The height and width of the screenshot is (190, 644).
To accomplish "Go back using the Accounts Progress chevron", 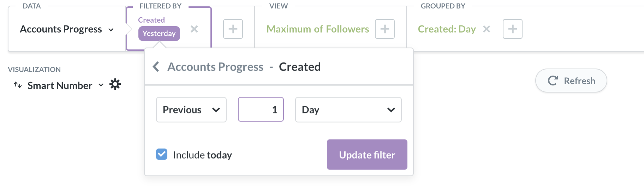I will click(156, 66).
